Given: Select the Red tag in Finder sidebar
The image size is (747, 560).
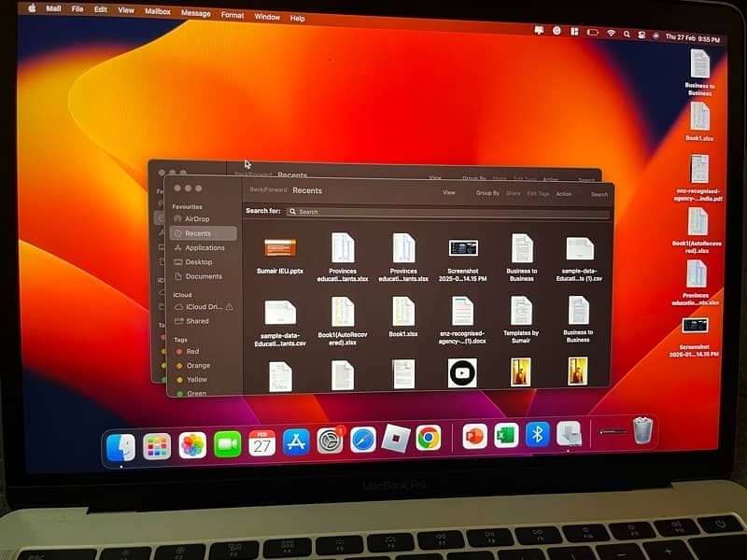Looking at the screenshot, I should (192, 351).
